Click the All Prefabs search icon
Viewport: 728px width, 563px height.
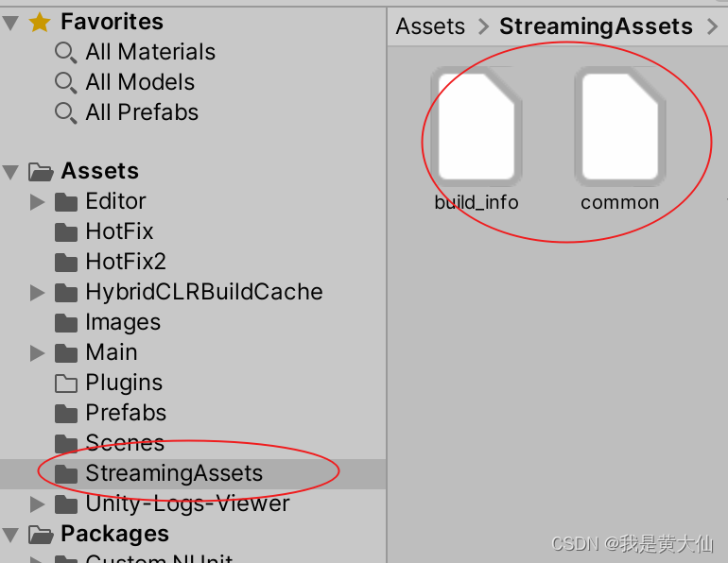pyautogui.click(x=65, y=113)
